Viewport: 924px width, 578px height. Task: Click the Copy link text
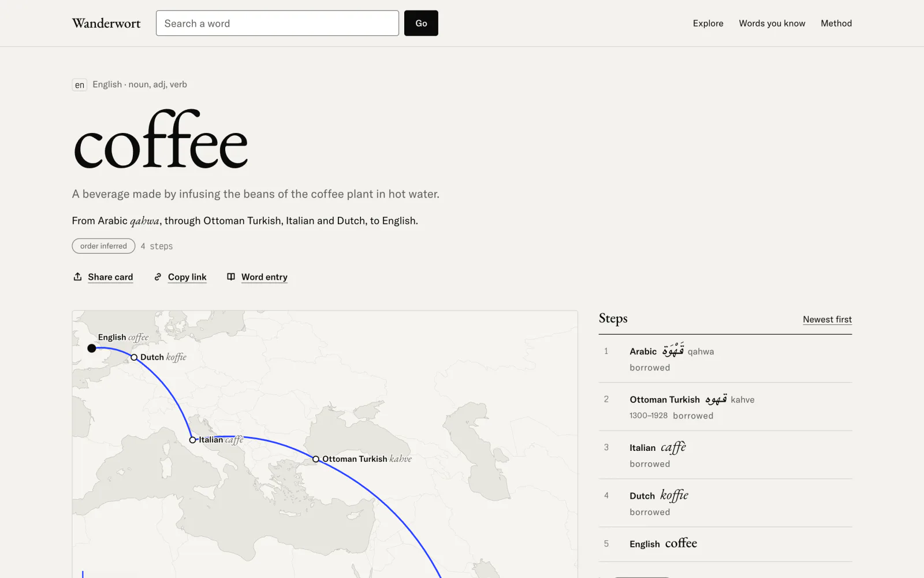187,277
